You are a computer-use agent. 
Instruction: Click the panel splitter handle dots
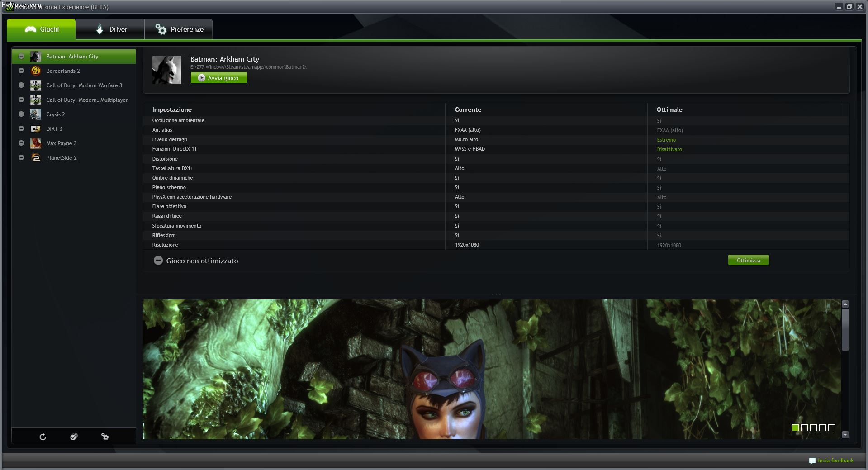coord(496,294)
